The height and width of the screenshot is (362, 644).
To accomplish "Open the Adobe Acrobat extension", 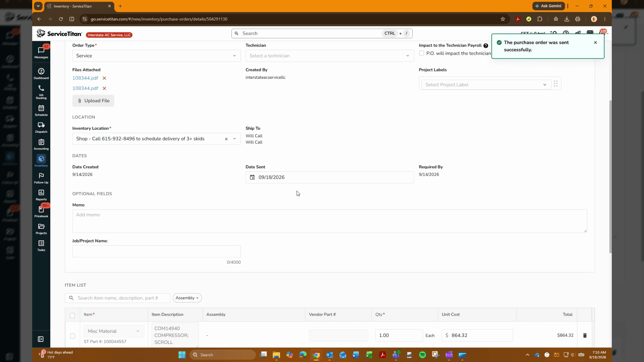I will pyautogui.click(x=518, y=19).
